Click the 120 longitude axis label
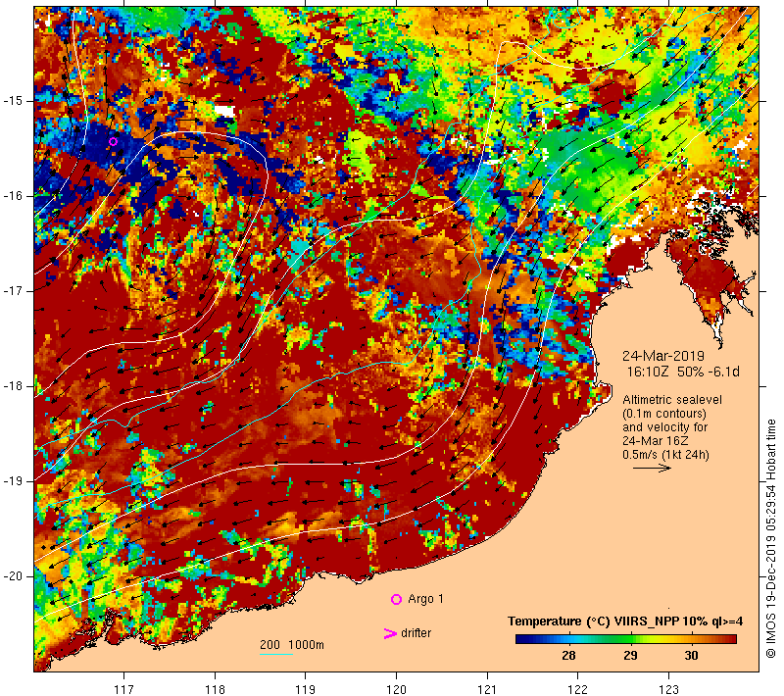This screenshot has height=696, width=784. (396, 689)
